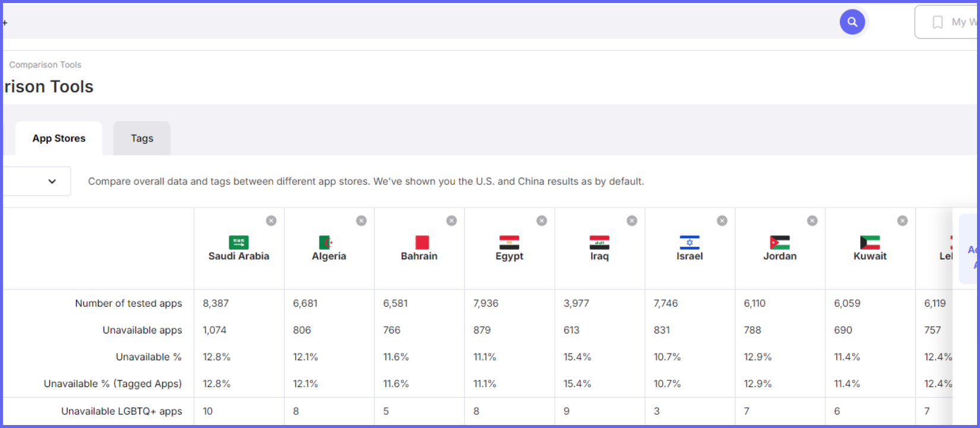Click the Egypt flag icon

tap(510, 242)
